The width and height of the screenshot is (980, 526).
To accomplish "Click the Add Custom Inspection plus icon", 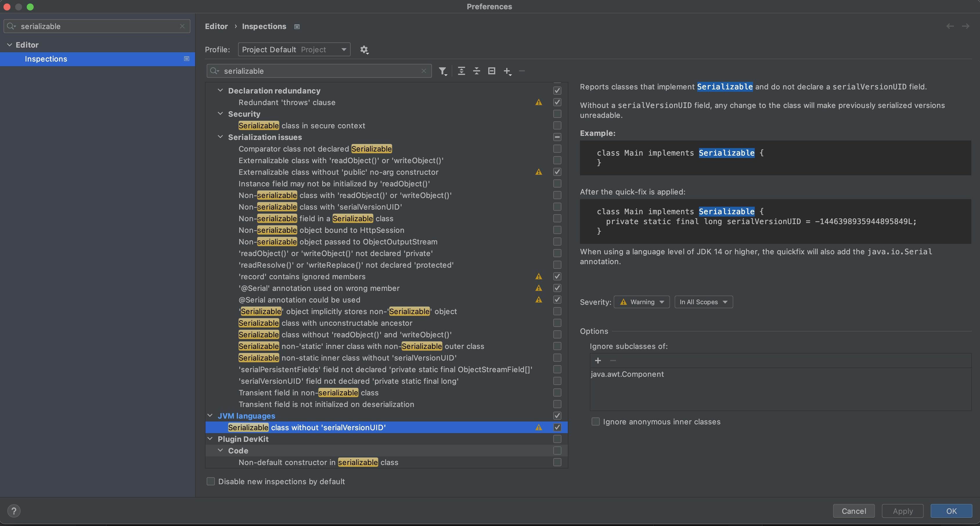I will click(x=507, y=71).
